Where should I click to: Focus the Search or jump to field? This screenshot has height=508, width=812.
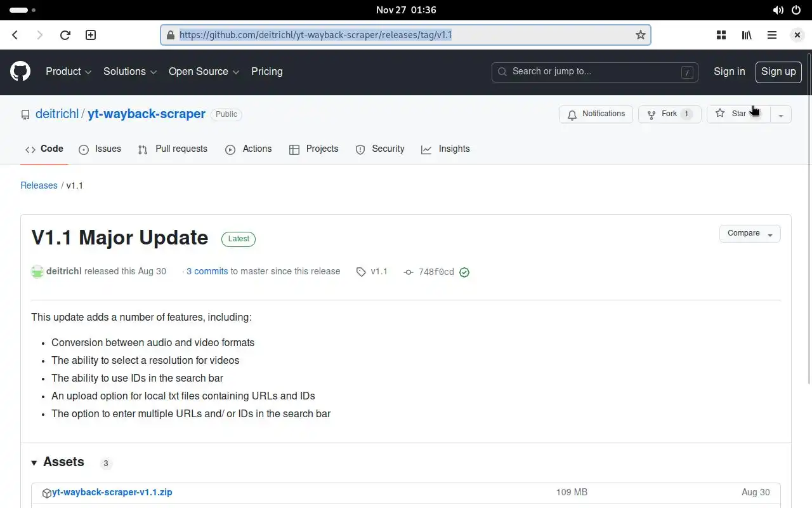(x=594, y=72)
